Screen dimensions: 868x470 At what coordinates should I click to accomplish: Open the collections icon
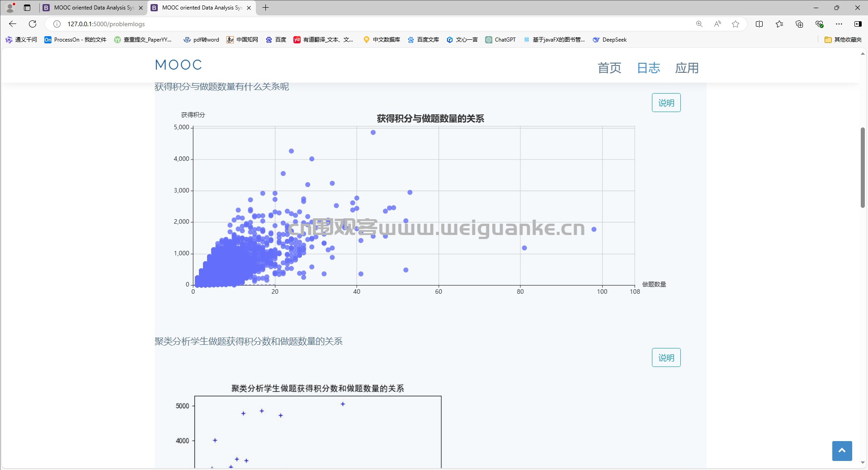click(x=799, y=24)
